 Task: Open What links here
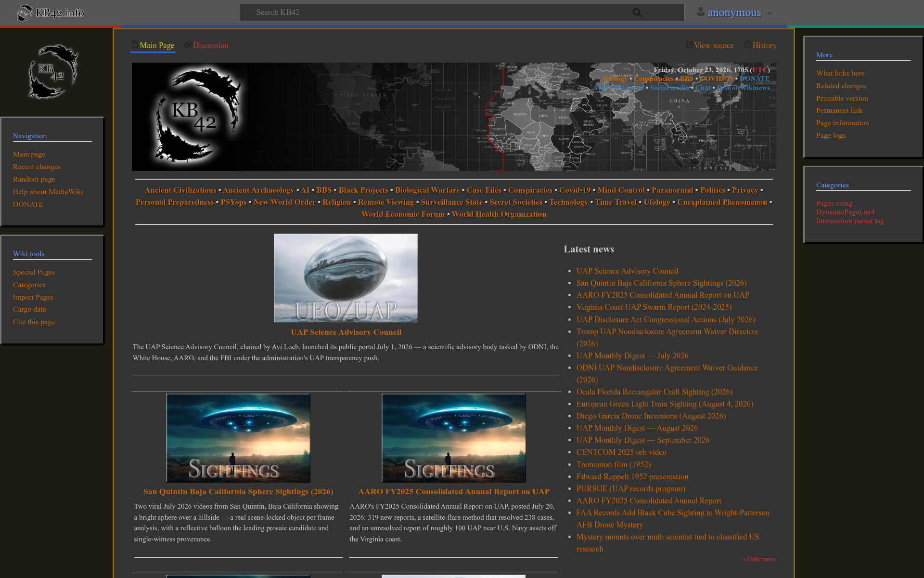coord(840,73)
